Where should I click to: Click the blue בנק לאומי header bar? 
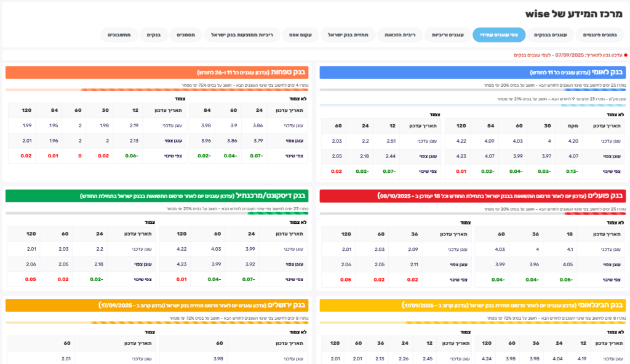click(472, 73)
